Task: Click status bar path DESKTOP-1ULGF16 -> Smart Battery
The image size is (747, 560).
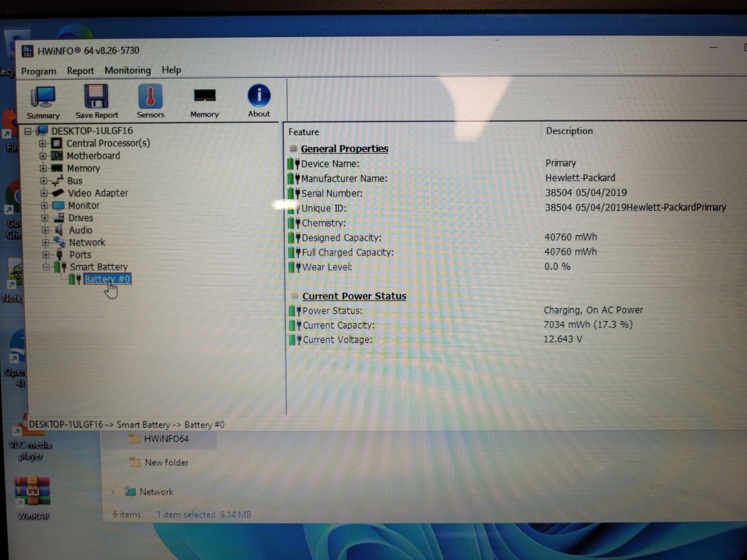Action: 127,425
